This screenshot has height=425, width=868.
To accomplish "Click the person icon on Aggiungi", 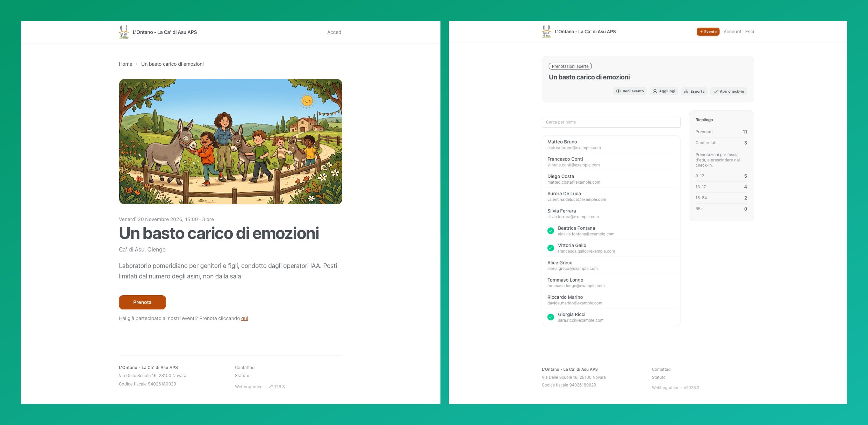I will pos(655,91).
